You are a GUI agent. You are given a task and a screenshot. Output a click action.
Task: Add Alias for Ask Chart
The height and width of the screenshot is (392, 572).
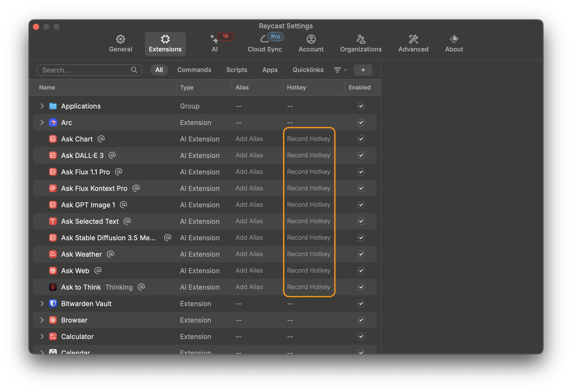pyautogui.click(x=249, y=139)
